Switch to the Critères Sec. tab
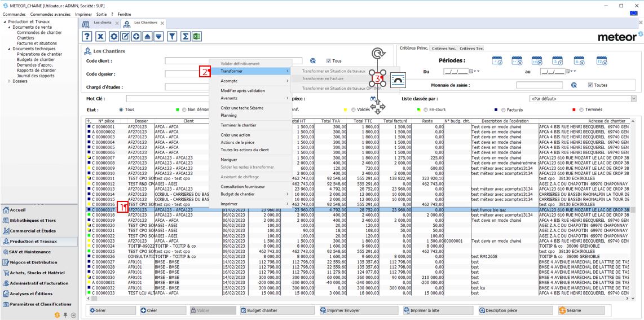This screenshot has height=320, width=644. click(444, 48)
